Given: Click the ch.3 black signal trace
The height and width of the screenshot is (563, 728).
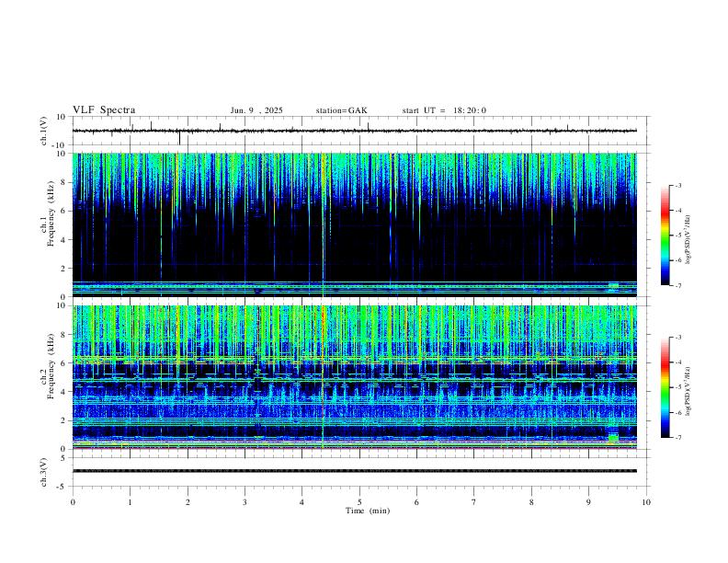Looking at the screenshot, I should point(354,471).
